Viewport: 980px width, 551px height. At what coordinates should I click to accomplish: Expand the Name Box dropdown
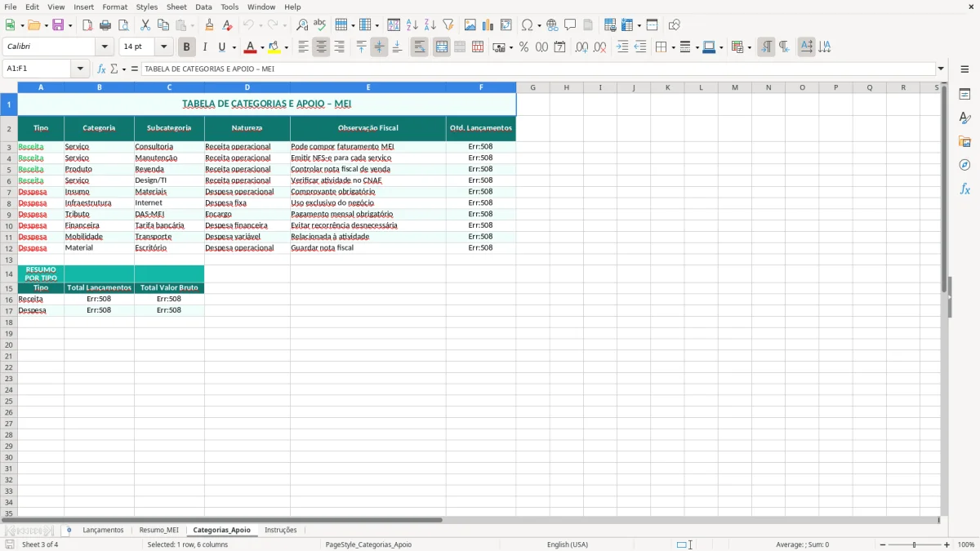pos(80,69)
